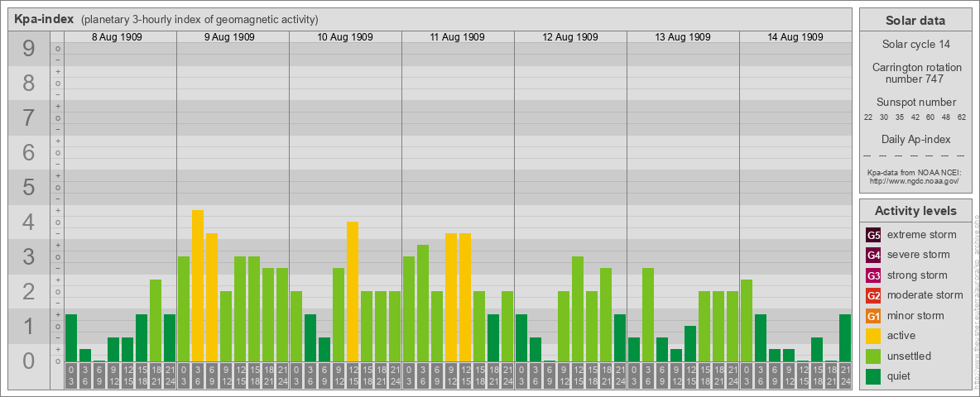Image resolution: width=980 pixels, height=397 pixels.
Task: Click the tallest yellow bar on 9 Aug, 3-6h
Action: (x=198, y=286)
